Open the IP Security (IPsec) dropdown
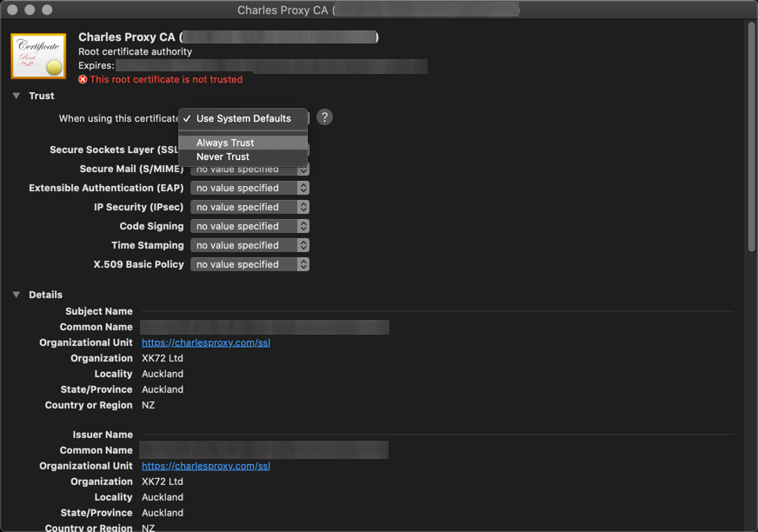The width and height of the screenshot is (758, 532). pyautogui.click(x=249, y=207)
